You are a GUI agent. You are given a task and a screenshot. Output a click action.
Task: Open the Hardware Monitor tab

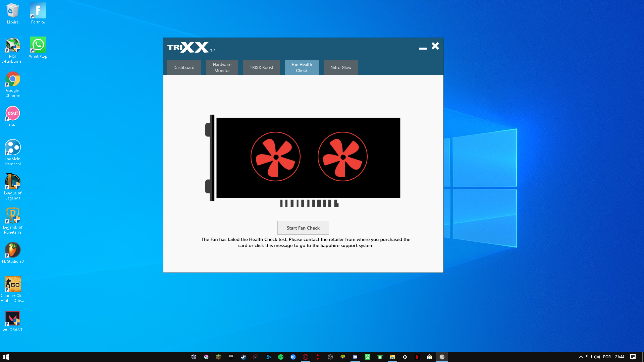click(x=222, y=67)
